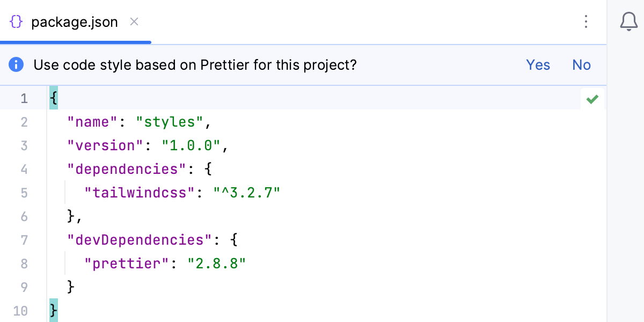Click the green inspections checkmark widget
The image size is (644, 322).
[x=592, y=99]
